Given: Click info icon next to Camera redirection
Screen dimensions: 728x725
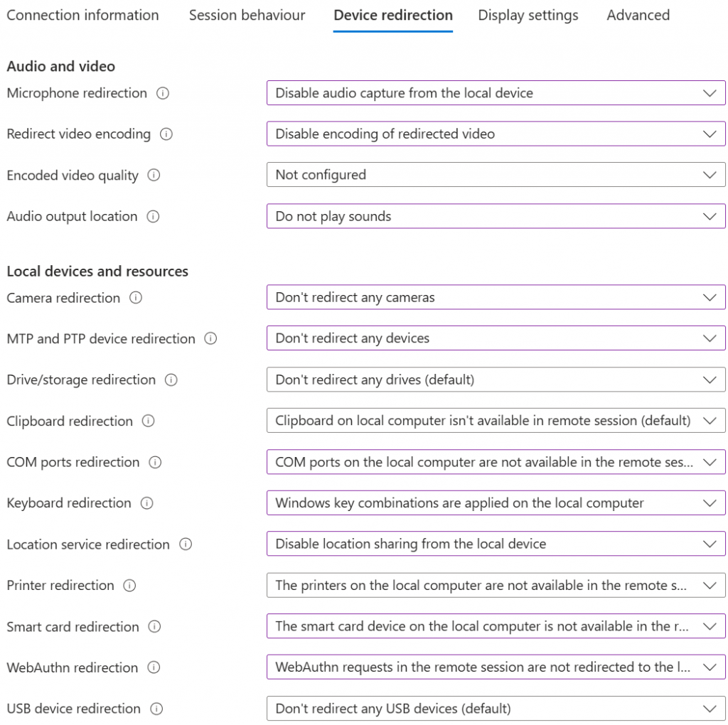Looking at the screenshot, I should [136, 298].
